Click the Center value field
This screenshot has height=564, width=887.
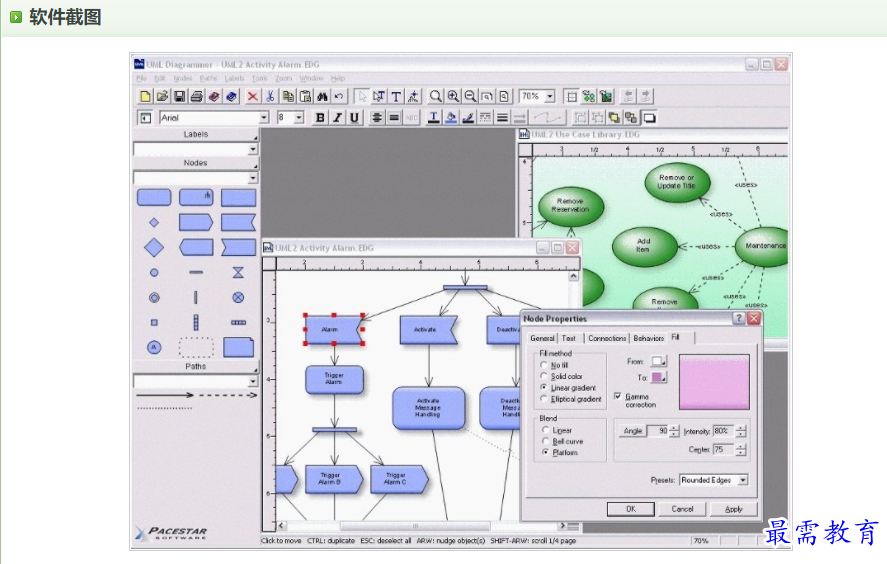[723, 449]
